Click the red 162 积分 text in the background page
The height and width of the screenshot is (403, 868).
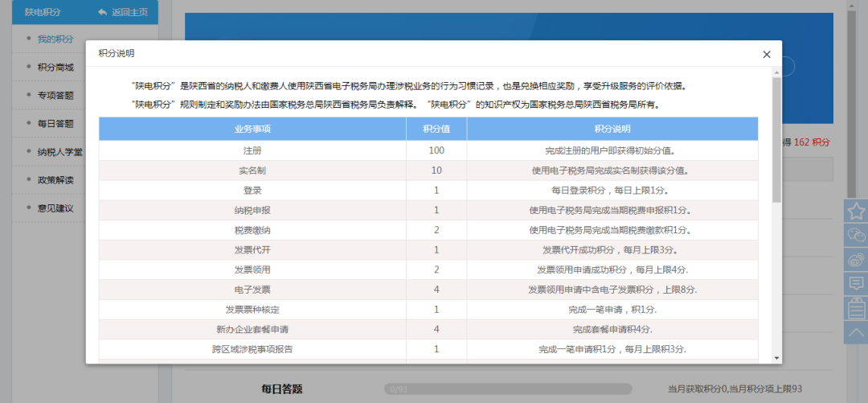tap(812, 142)
